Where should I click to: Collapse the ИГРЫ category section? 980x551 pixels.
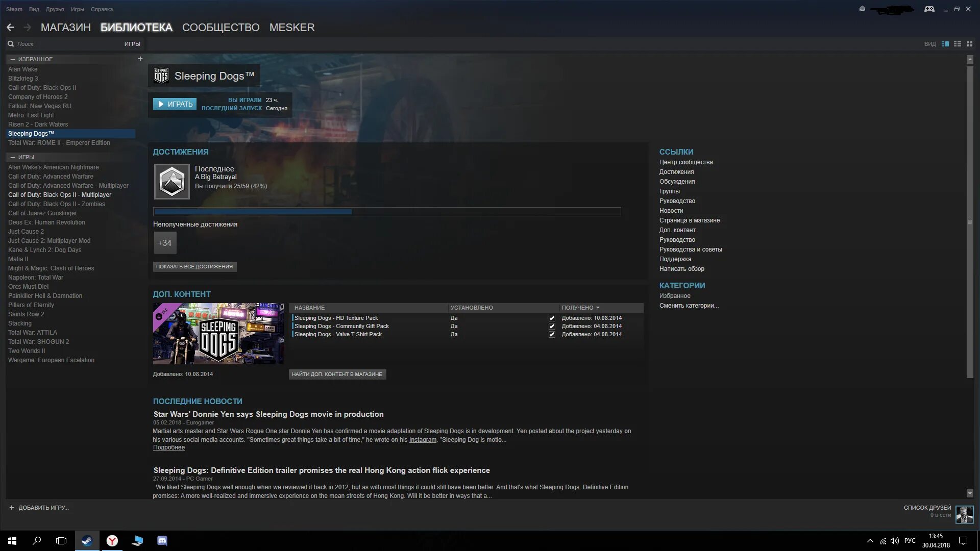13,157
